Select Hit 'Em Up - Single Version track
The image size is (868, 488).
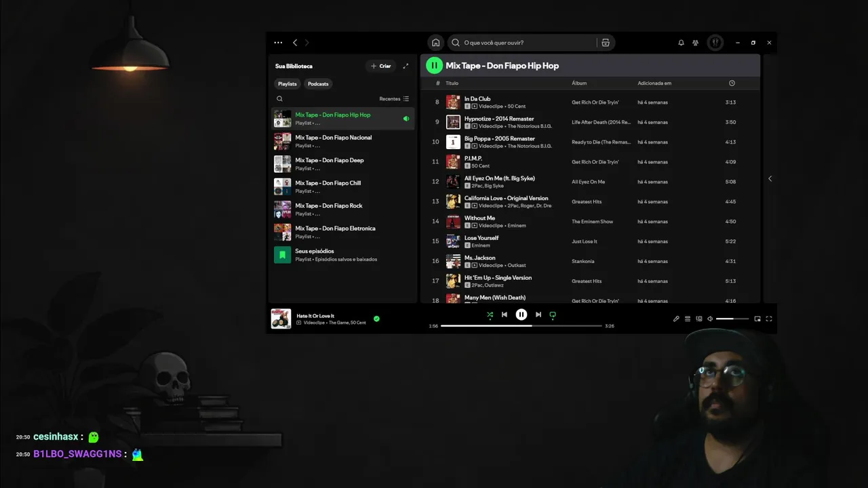tap(590, 281)
